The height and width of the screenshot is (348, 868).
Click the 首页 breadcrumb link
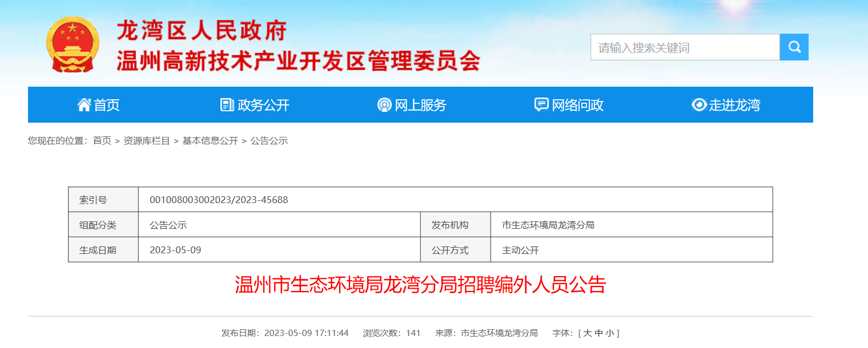pyautogui.click(x=102, y=141)
